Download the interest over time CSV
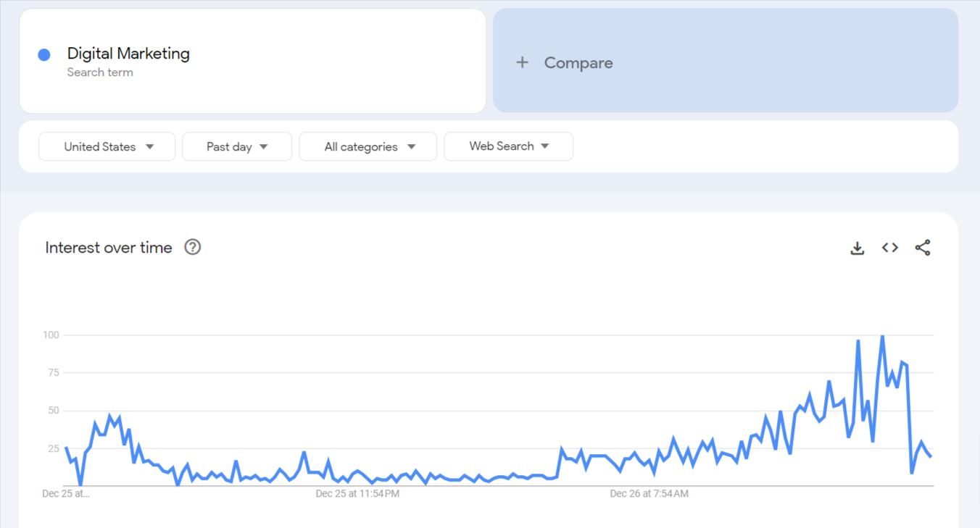The height and width of the screenshot is (528, 980). click(x=857, y=248)
